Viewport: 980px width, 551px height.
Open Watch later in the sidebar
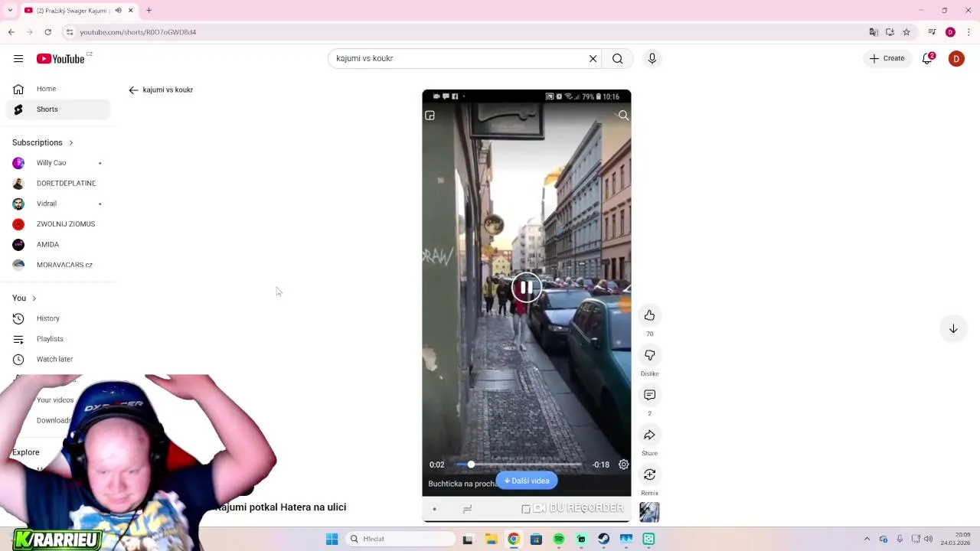(x=59, y=359)
